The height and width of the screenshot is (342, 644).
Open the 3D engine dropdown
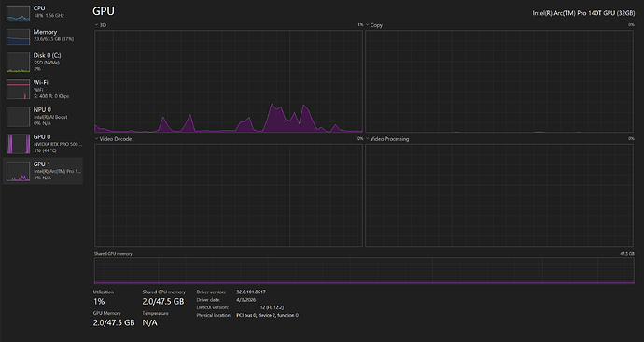(101, 25)
